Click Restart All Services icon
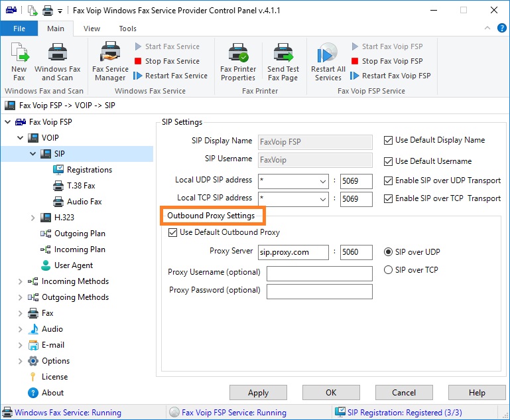Image resolution: width=510 pixels, height=420 pixels. pyautogui.click(x=328, y=54)
